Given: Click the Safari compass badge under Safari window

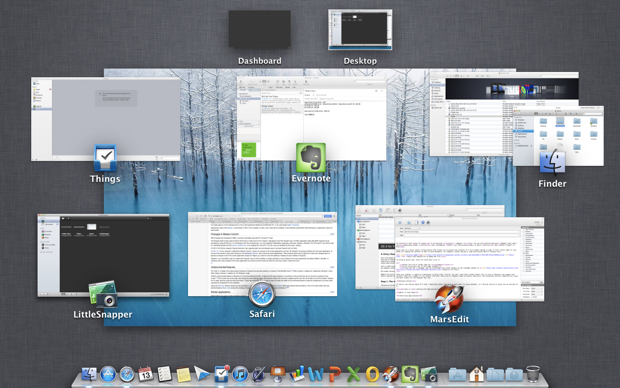Looking at the screenshot, I should 261,294.
